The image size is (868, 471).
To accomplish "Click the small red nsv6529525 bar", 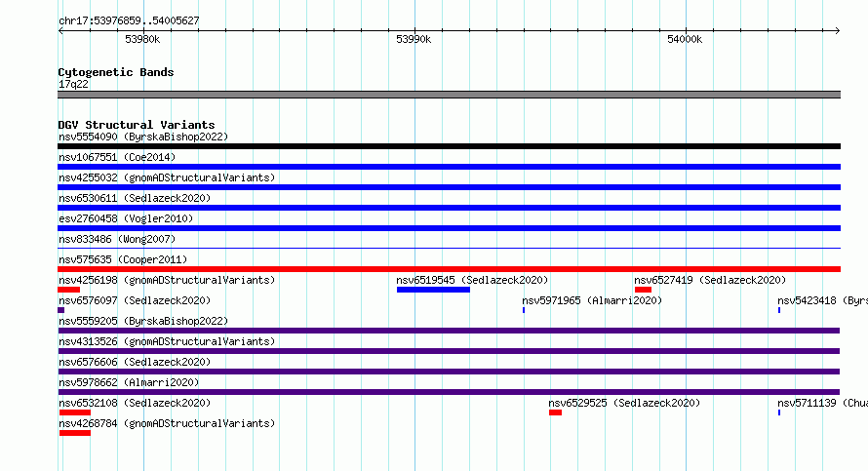I will coord(555,412).
